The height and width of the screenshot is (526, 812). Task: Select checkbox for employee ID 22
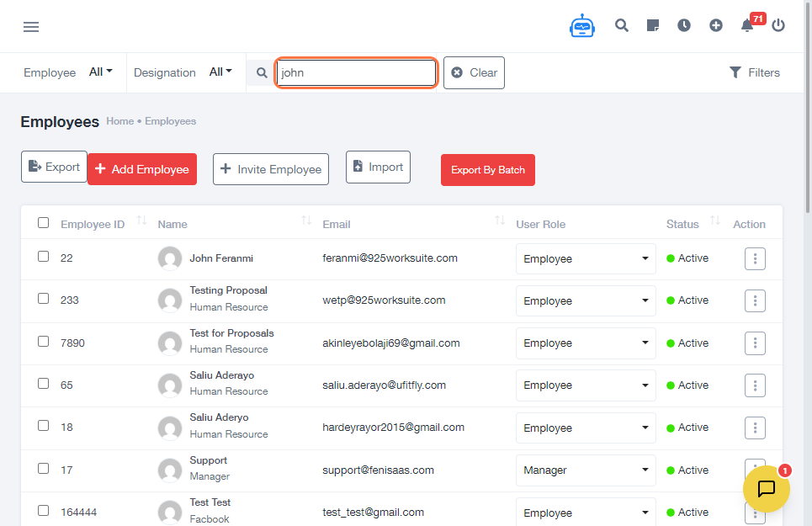pyautogui.click(x=43, y=257)
